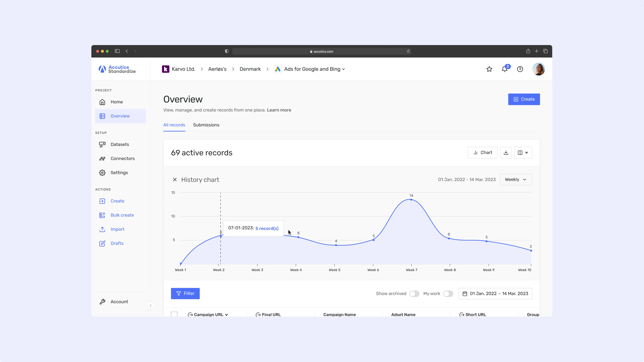This screenshot has height=362, width=644.
Task: Click the favorite star icon
Action: point(489,69)
